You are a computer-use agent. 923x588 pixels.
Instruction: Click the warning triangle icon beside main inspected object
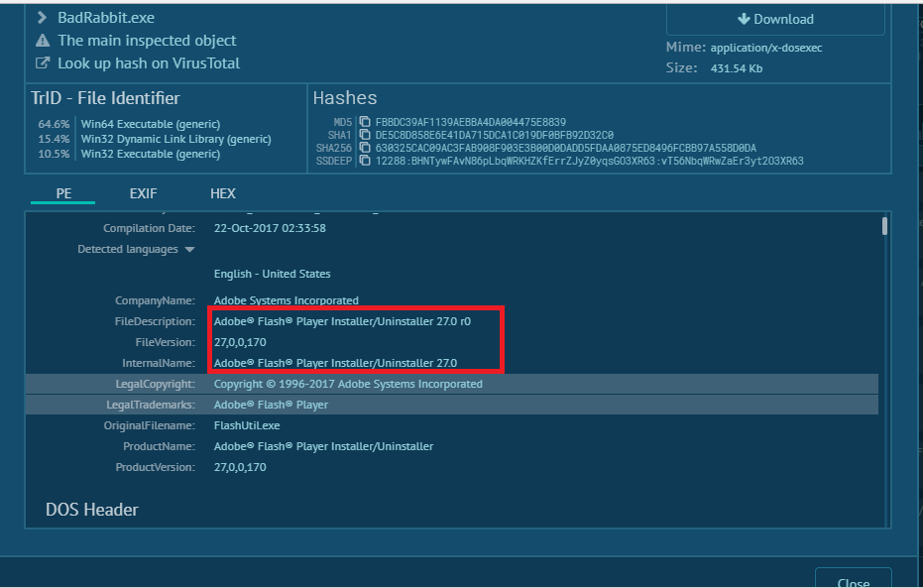(x=43, y=41)
